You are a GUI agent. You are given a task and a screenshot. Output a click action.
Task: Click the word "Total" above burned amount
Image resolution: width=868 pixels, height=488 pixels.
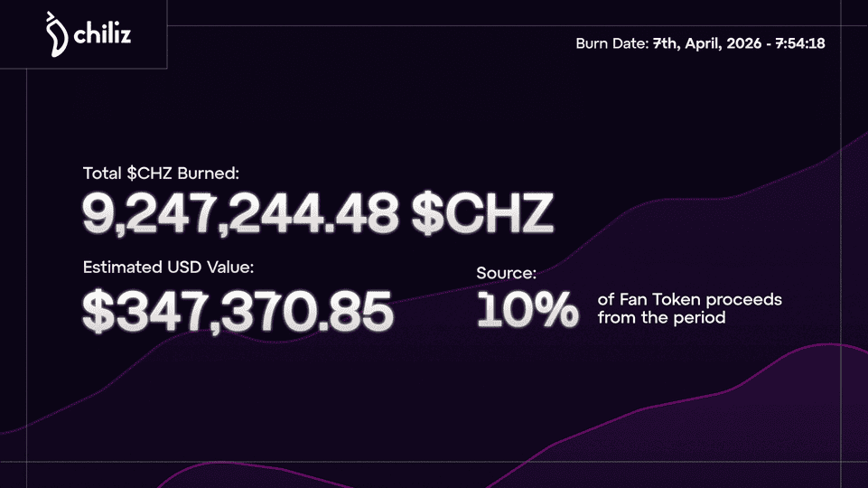pyautogui.click(x=102, y=172)
